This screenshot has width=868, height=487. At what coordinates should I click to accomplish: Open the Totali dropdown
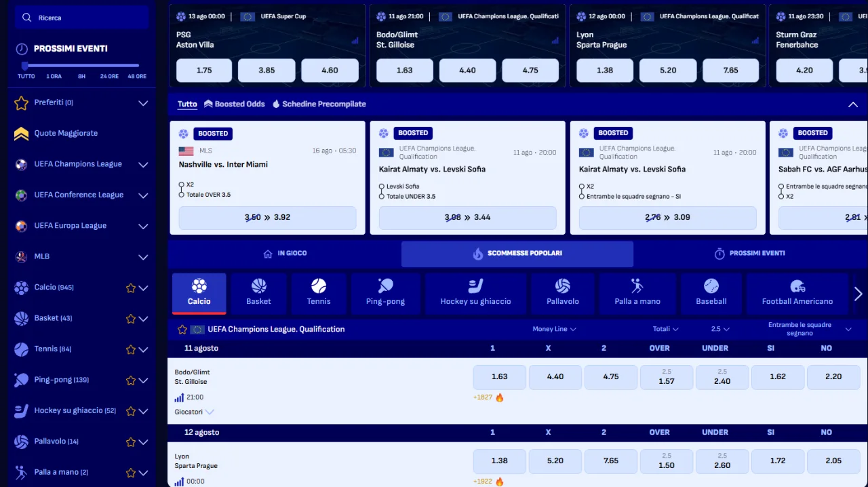[665, 329]
